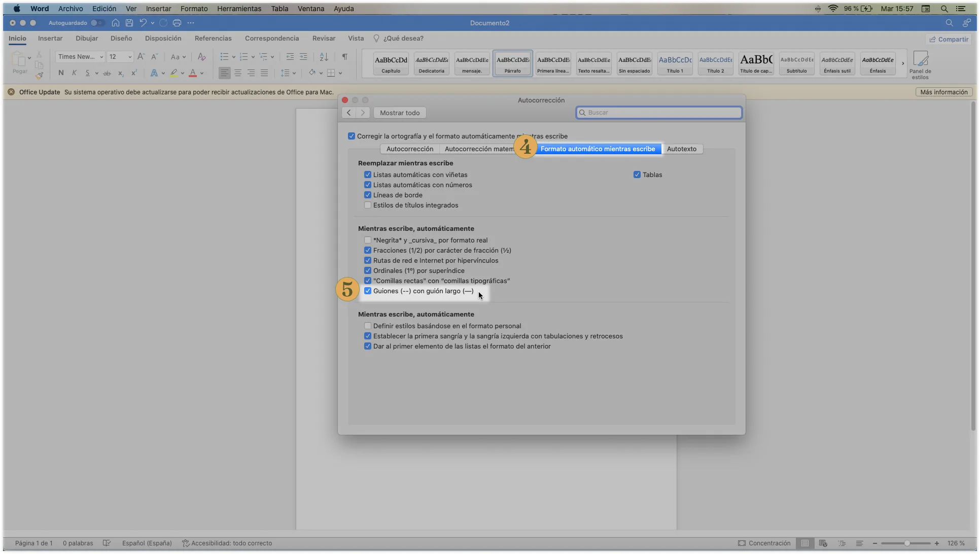Click Español (España) language in status bar
This screenshot has height=554, width=980.
click(x=147, y=543)
